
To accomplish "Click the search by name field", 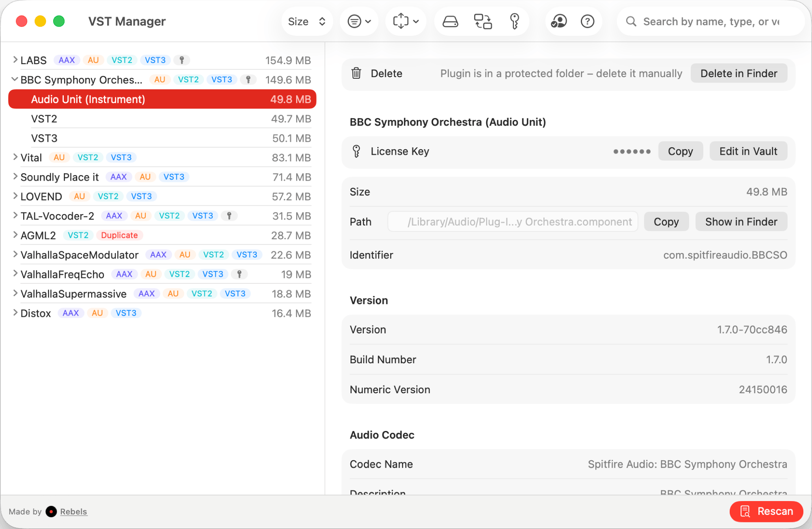I will click(711, 22).
